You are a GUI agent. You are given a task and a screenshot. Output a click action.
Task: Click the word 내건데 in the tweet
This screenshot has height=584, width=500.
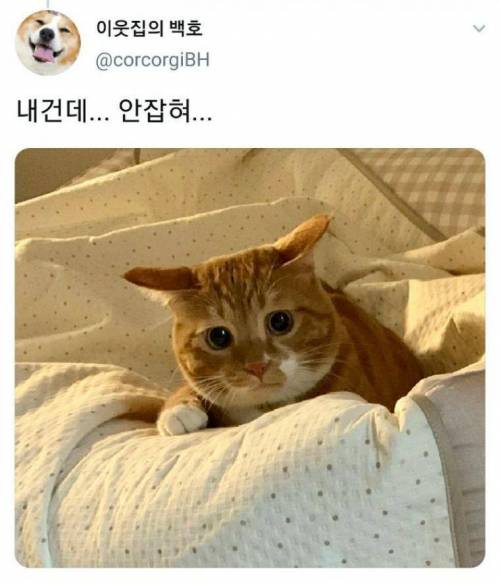click(x=51, y=111)
